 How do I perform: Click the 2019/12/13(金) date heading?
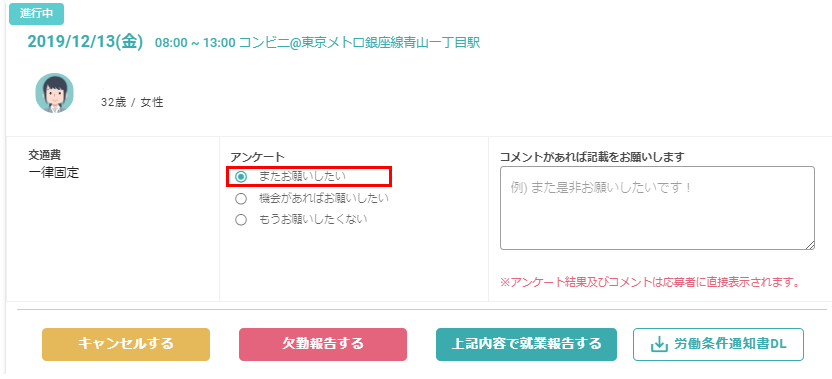point(85,42)
